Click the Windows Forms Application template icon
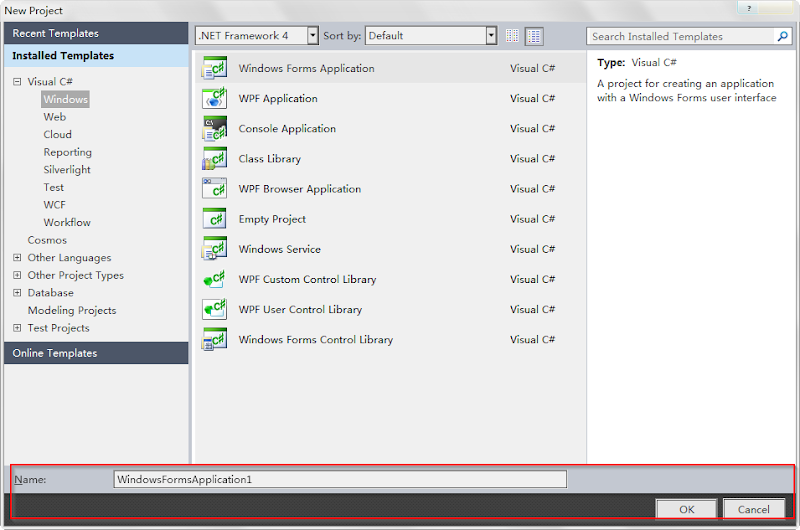Screen dimensions: 800x530 pos(214,68)
